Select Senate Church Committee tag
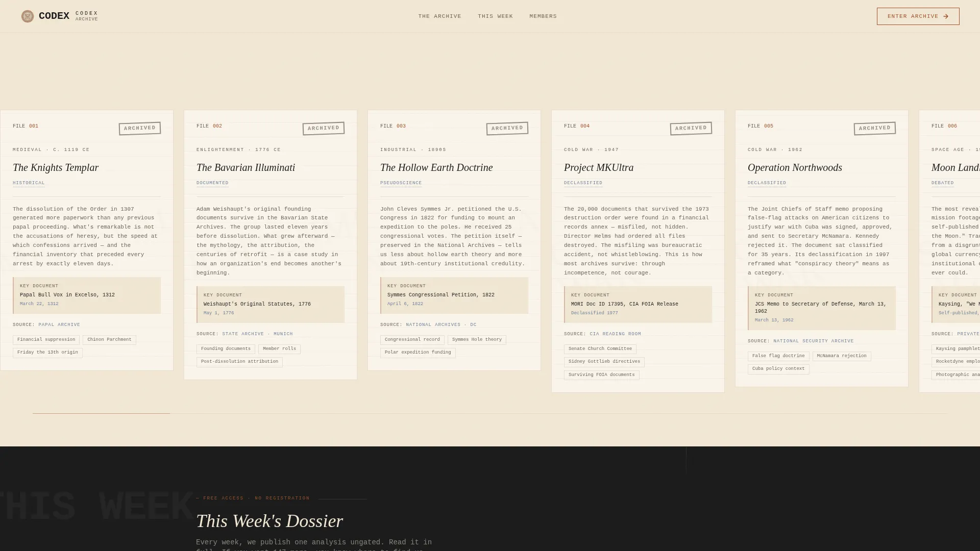Image resolution: width=980 pixels, height=551 pixels. coord(600,349)
